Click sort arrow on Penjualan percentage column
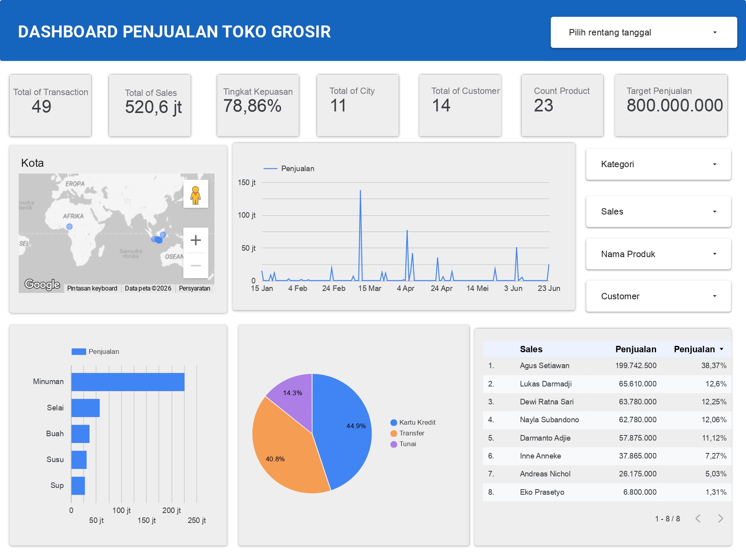Screen dimensions: 746x560 (x=721, y=349)
